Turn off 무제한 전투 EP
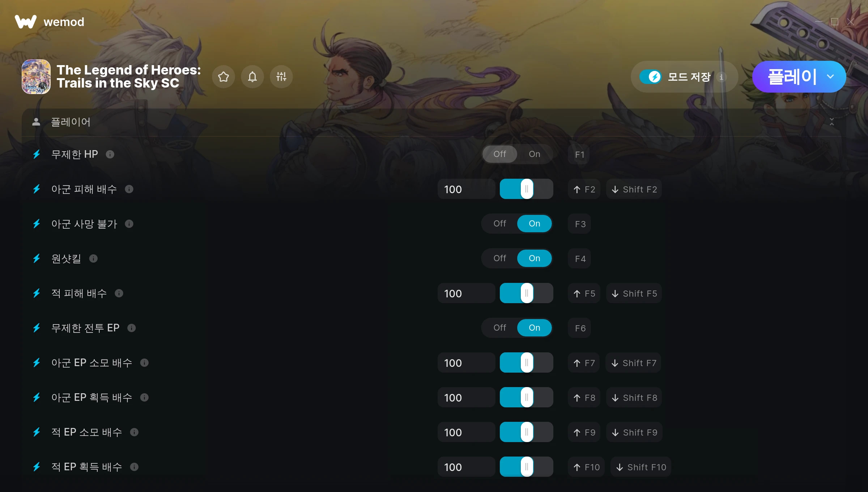Viewport: 868px width, 492px height. pos(500,328)
